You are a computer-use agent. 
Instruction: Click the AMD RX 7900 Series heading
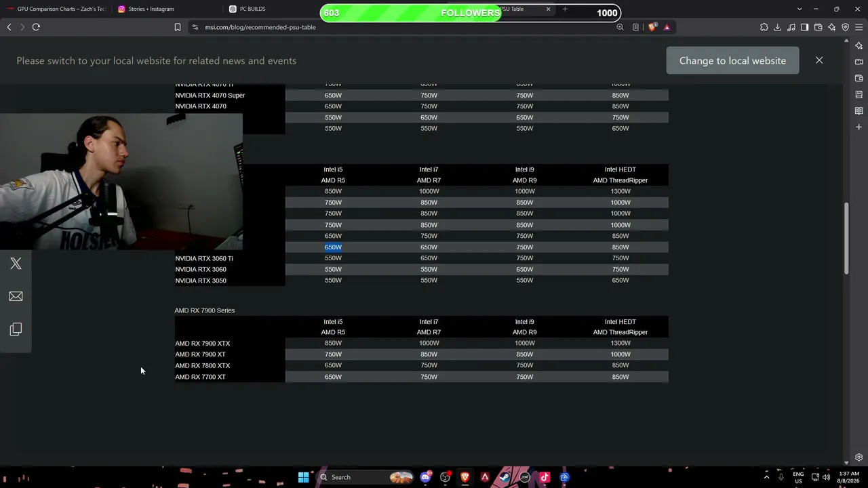(x=205, y=310)
